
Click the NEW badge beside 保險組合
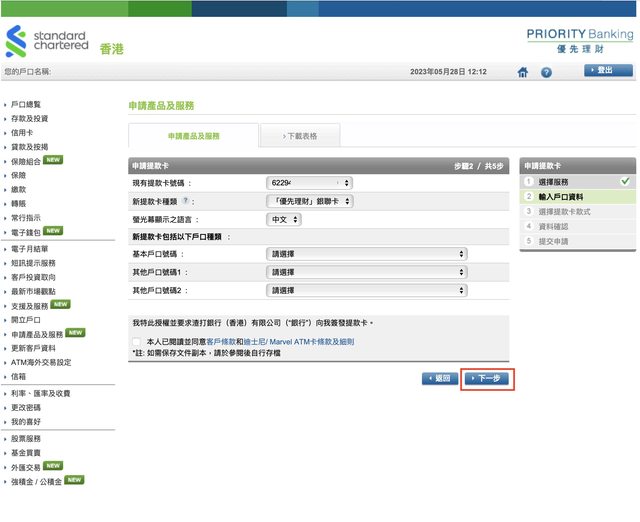pyautogui.click(x=53, y=160)
